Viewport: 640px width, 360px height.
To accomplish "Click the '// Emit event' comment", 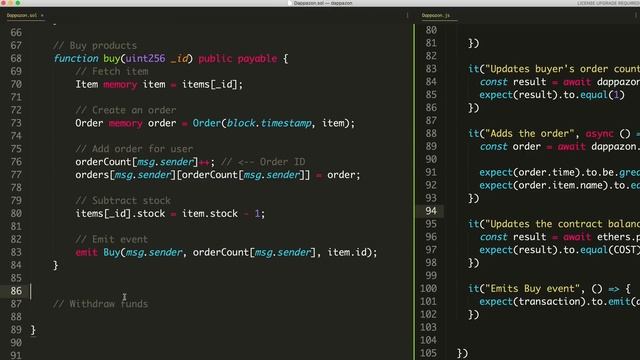I will (111, 240).
